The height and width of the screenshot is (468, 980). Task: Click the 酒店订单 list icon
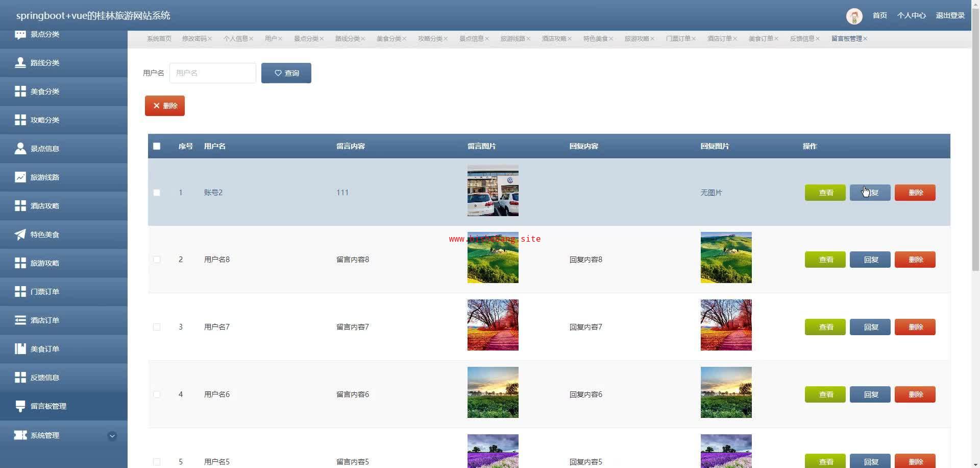[x=20, y=320]
